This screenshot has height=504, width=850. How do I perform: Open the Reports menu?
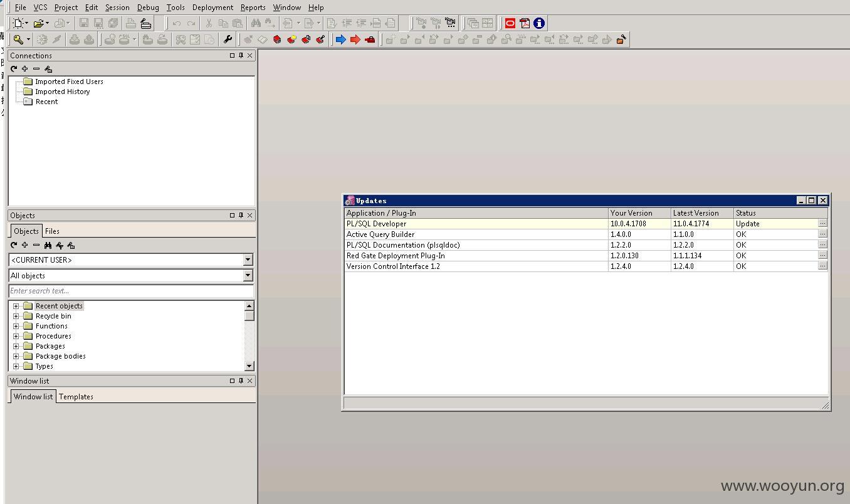(x=253, y=8)
